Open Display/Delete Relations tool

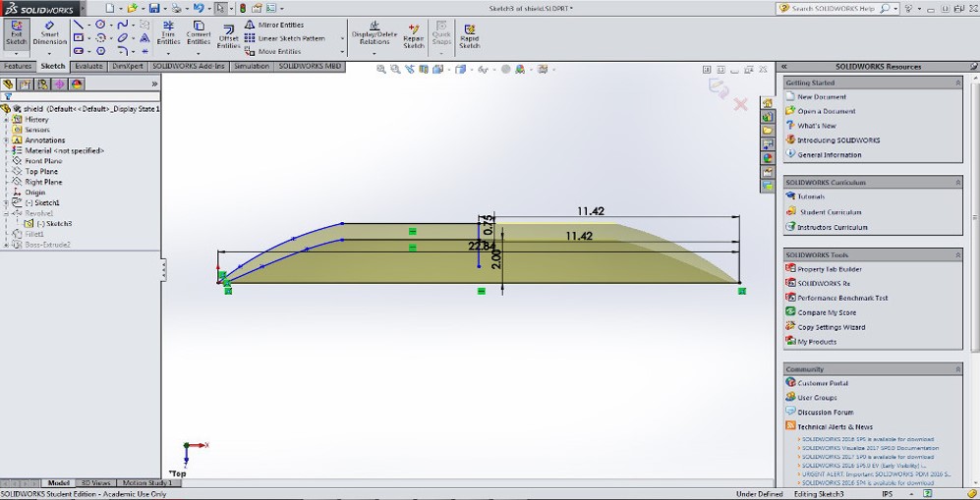[x=374, y=35]
